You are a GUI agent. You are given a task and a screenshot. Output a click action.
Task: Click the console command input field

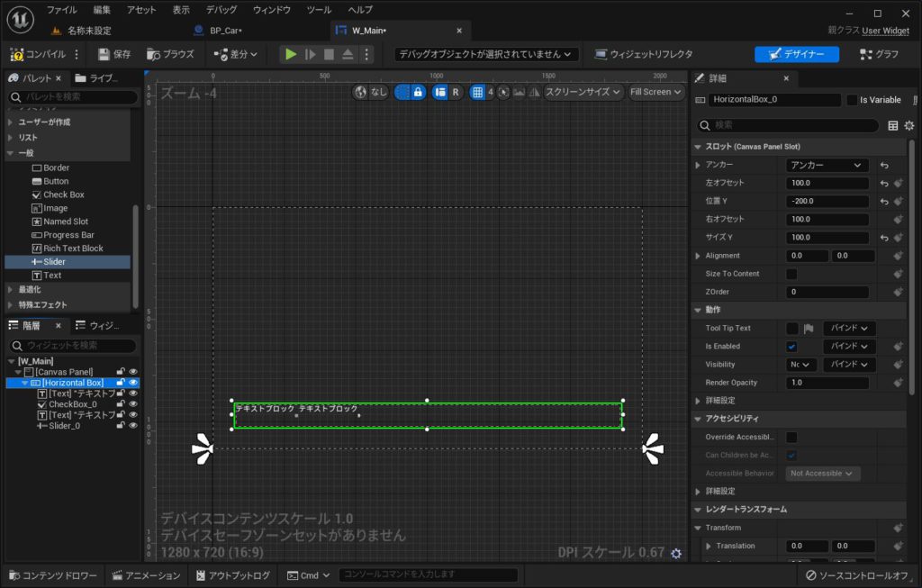click(x=428, y=574)
